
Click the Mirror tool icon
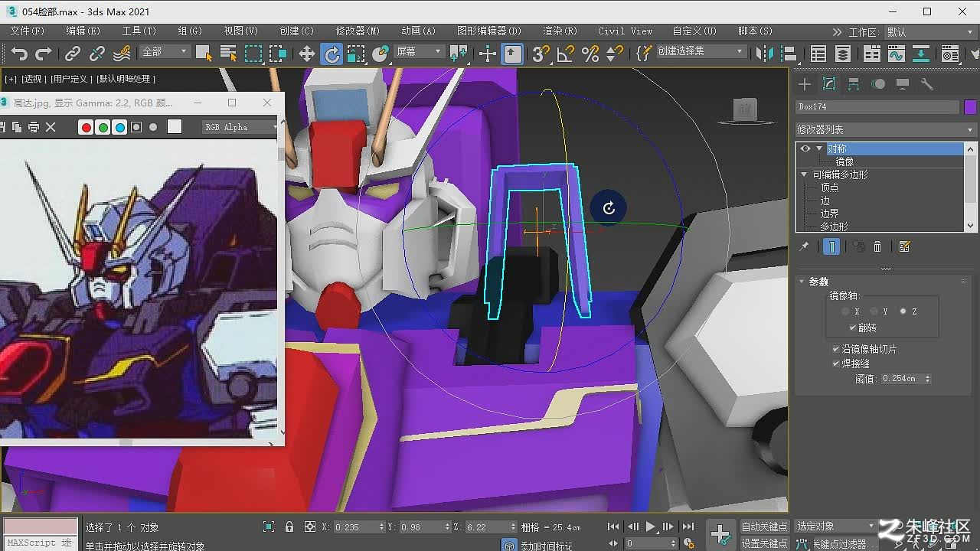(765, 53)
